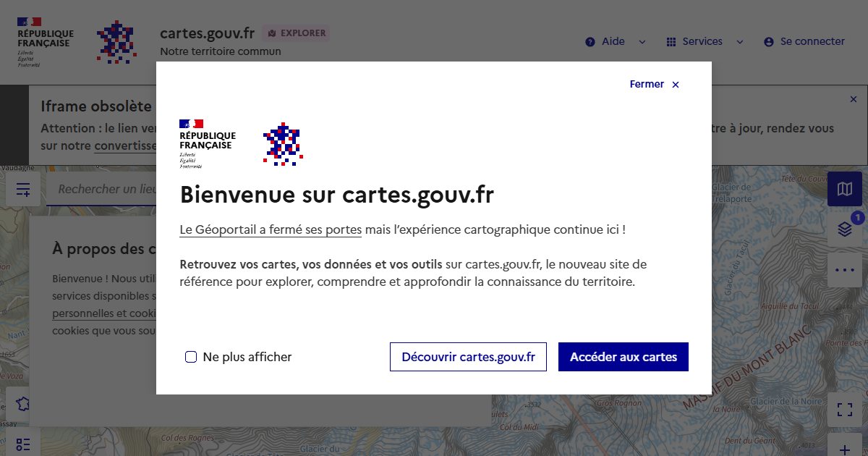The height and width of the screenshot is (456, 868).
Task: Click 'Accéder aux cartes' button
Action: (x=624, y=357)
